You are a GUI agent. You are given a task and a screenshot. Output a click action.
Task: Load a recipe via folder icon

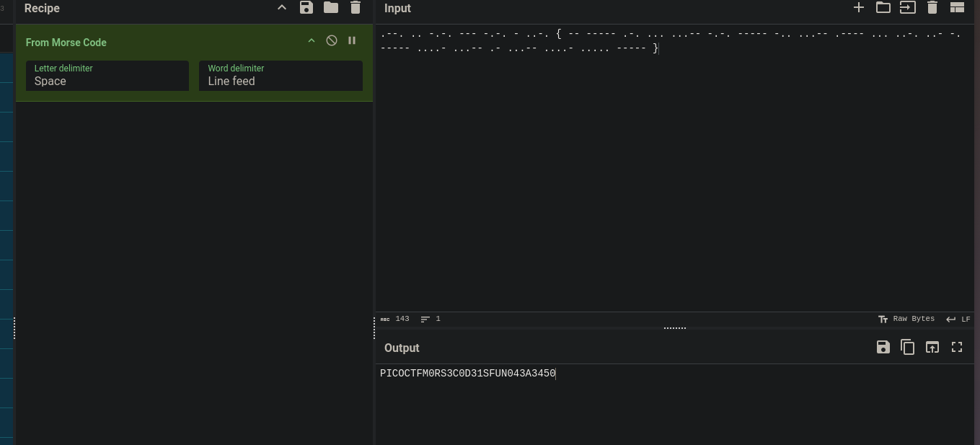click(x=331, y=8)
